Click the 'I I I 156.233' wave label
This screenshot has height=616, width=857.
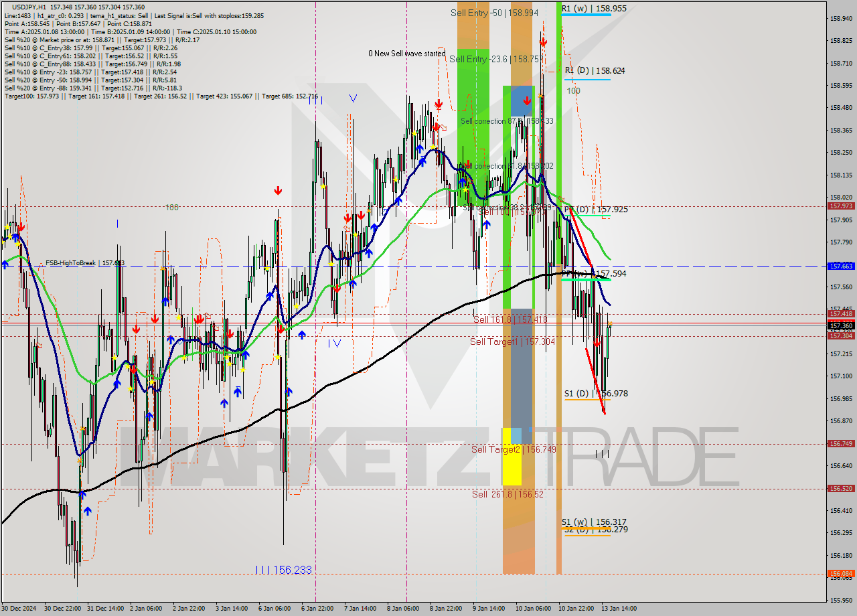284,570
